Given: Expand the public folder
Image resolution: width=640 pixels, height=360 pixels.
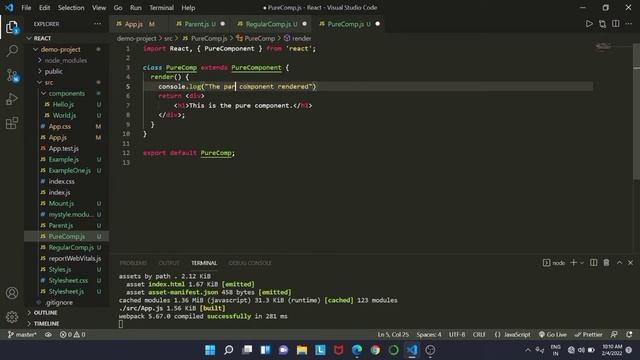Looking at the screenshot, I should point(67,71).
